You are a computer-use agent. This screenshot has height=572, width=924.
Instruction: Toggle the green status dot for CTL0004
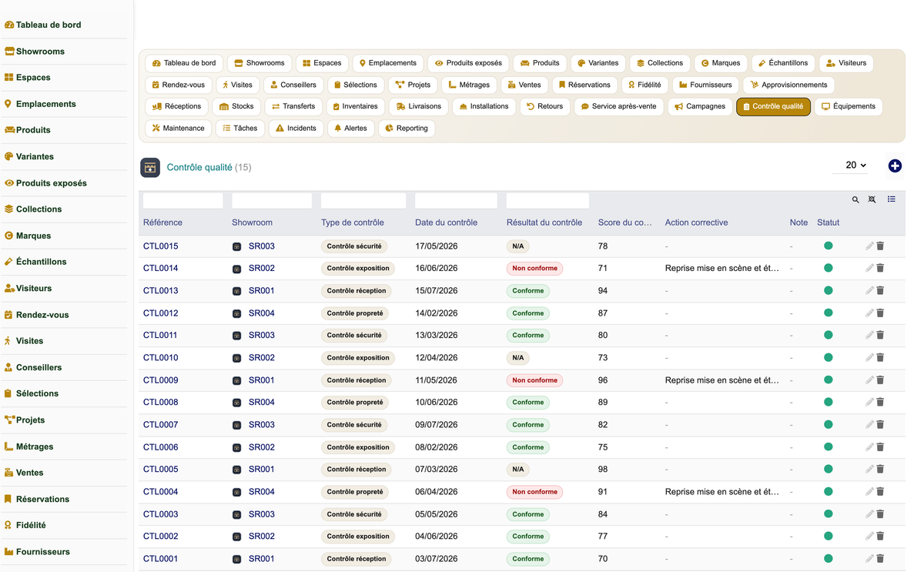(x=829, y=491)
